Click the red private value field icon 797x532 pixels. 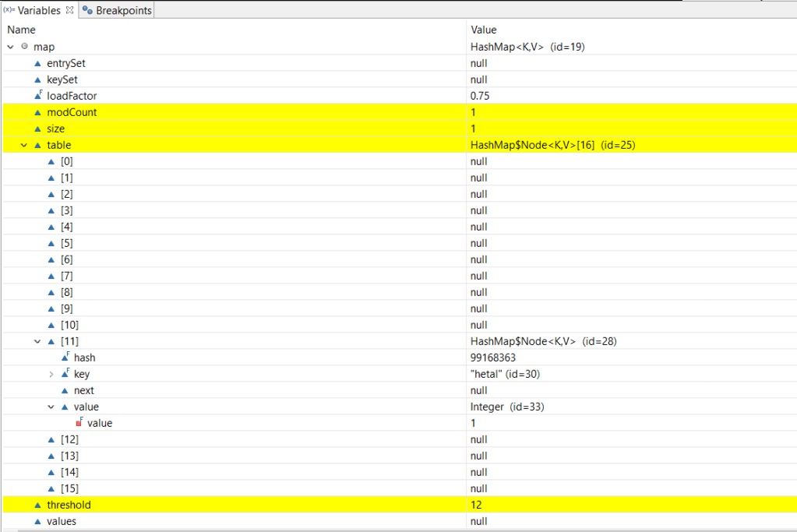(x=79, y=423)
